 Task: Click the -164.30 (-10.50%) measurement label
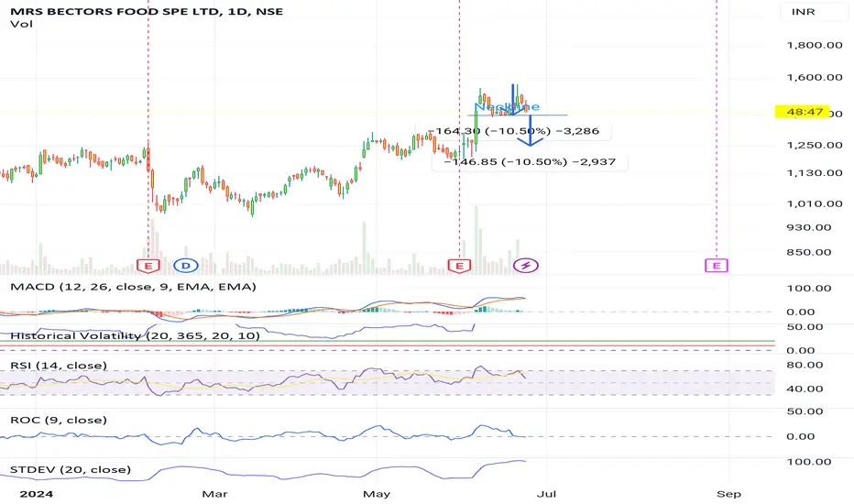point(514,131)
